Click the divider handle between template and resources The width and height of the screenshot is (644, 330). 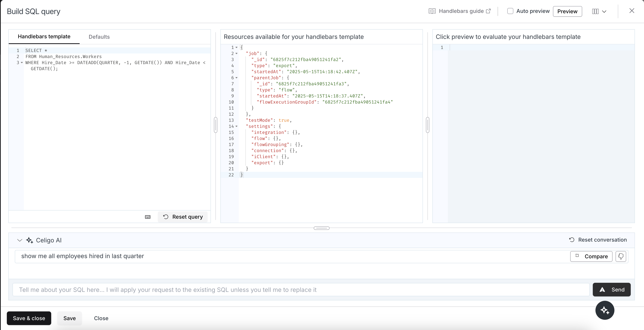coord(215,125)
